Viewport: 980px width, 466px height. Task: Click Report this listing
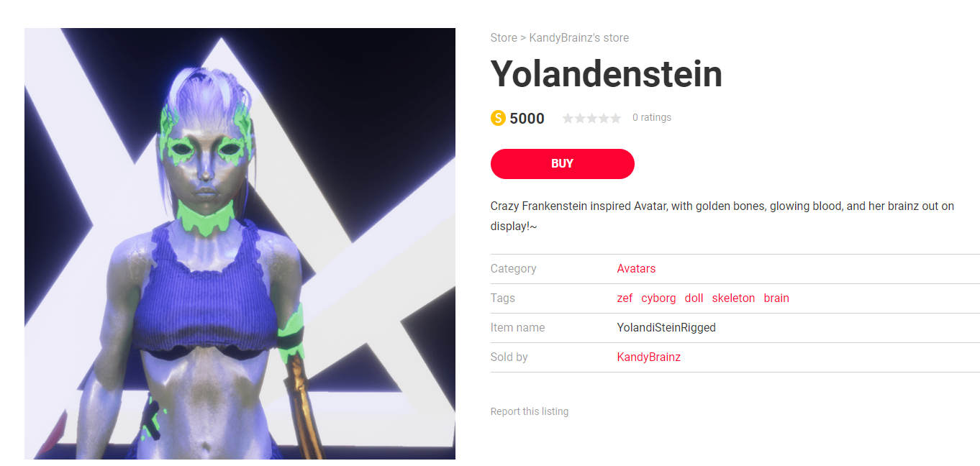(x=530, y=411)
